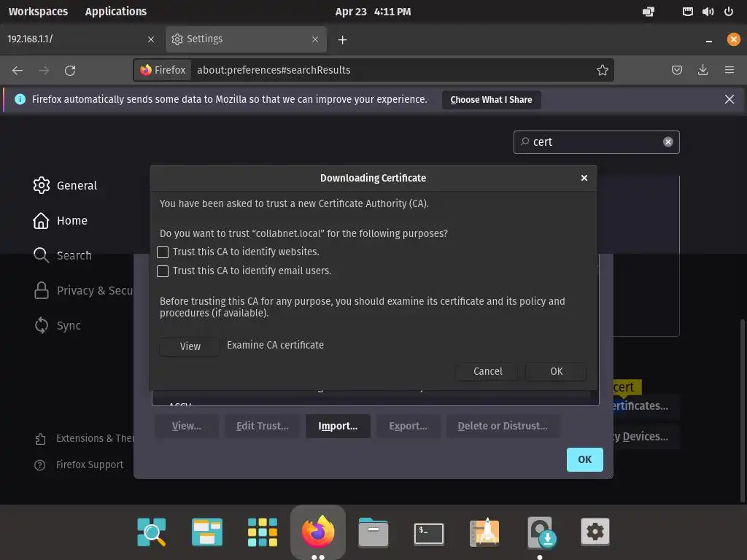This screenshot has width=747, height=560.
Task: Open General settings category
Action: tap(65, 185)
